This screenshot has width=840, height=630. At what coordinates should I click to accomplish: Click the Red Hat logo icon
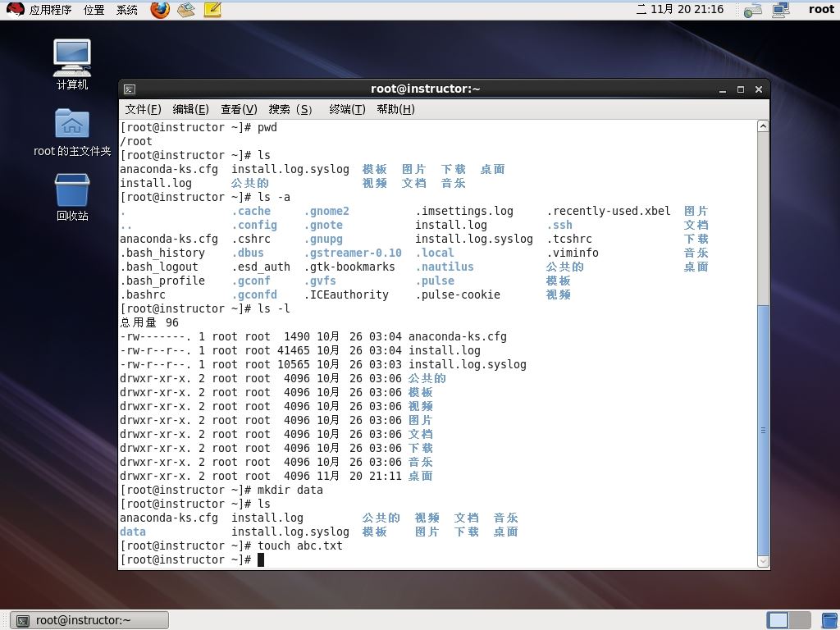[x=15, y=9]
